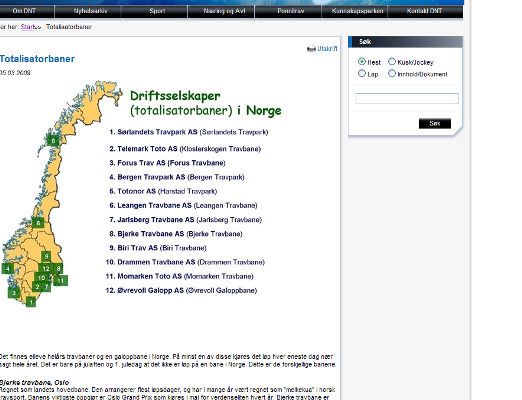522x400 pixels.
Task: Click map marker 4 on the west coast
Action: (8, 268)
